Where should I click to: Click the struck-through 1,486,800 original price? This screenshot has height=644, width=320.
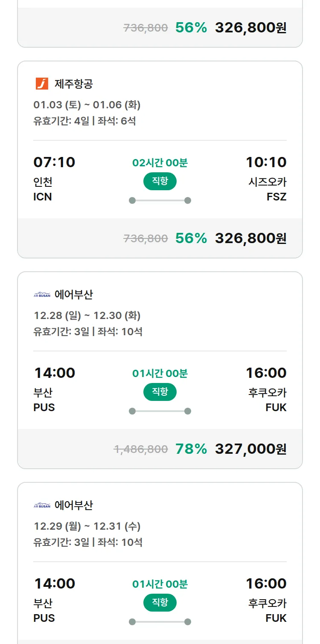pos(141,449)
